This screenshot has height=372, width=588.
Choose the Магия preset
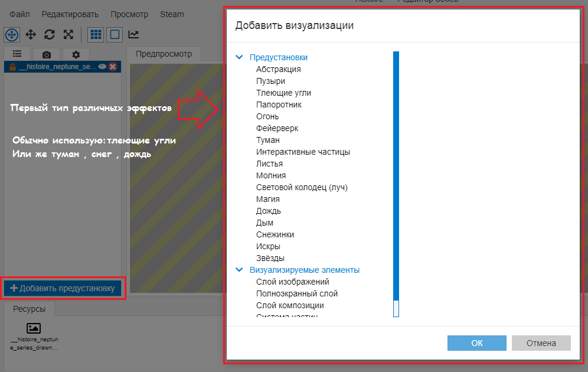pos(268,199)
